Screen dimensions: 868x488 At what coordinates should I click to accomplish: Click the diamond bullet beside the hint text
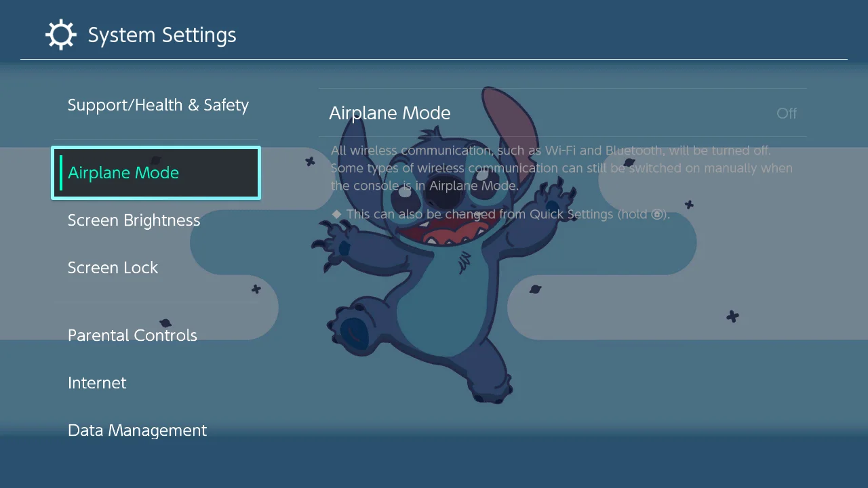coord(336,213)
